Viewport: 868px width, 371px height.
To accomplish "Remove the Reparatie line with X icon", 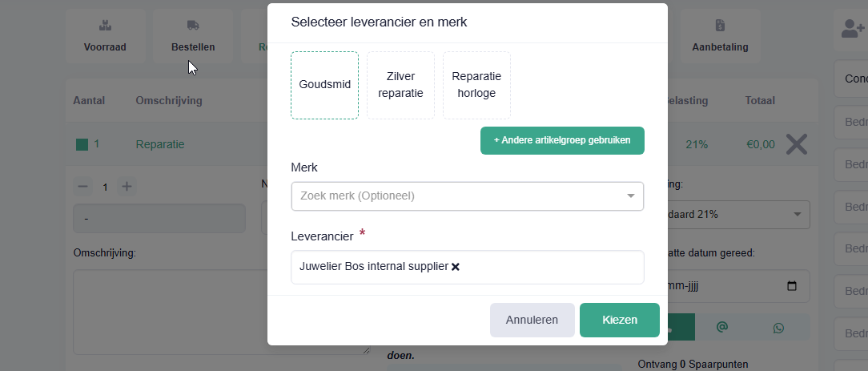I will click(x=797, y=144).
